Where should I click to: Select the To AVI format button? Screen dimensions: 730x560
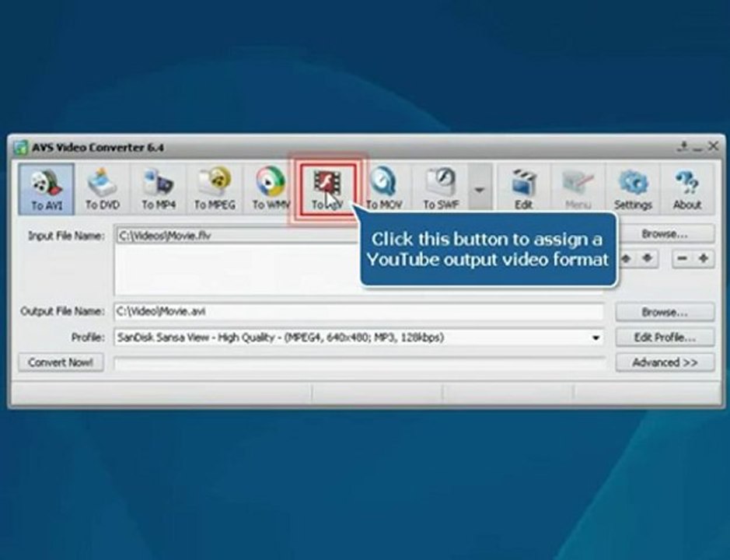click(x=47, y=189)
